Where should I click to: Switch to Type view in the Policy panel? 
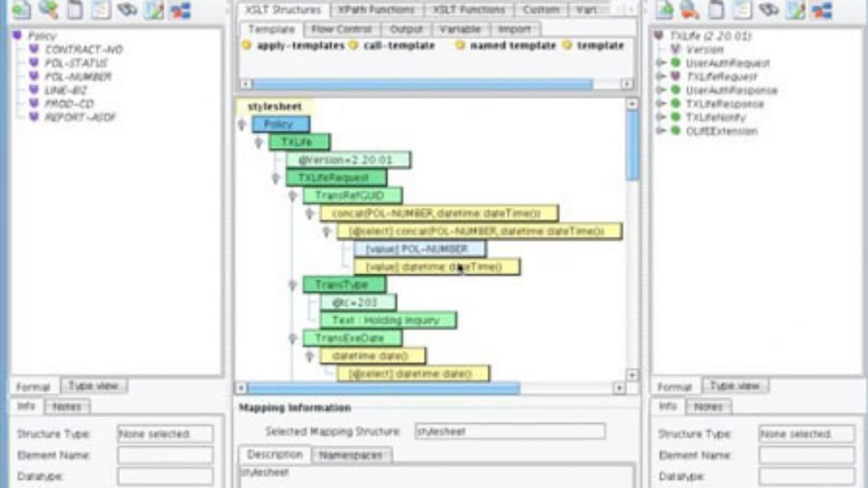94,386
